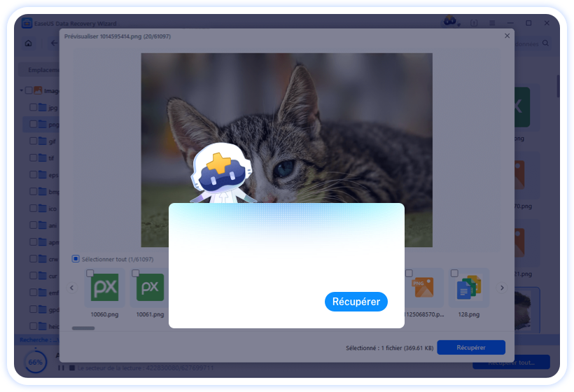The image size is (574, 392).
Task: Select the 10060.png thumbnail
Action: tap(105, 288)
